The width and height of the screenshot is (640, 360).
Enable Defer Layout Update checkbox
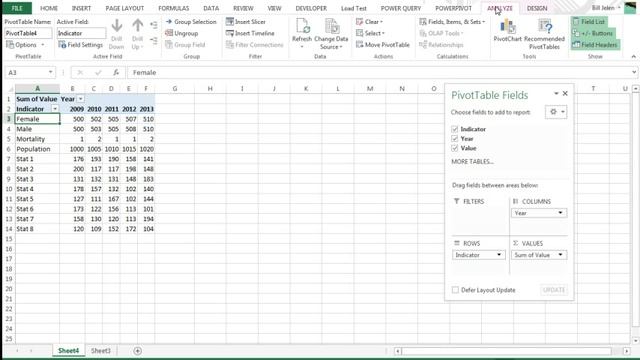(455, 290)
